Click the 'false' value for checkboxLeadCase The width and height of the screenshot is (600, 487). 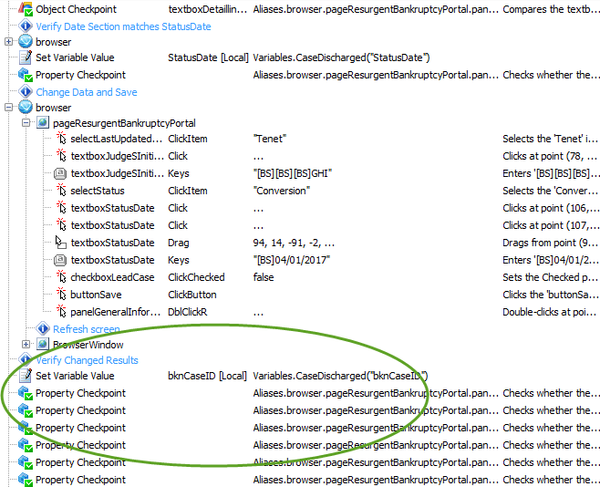(x=266, y=277)
